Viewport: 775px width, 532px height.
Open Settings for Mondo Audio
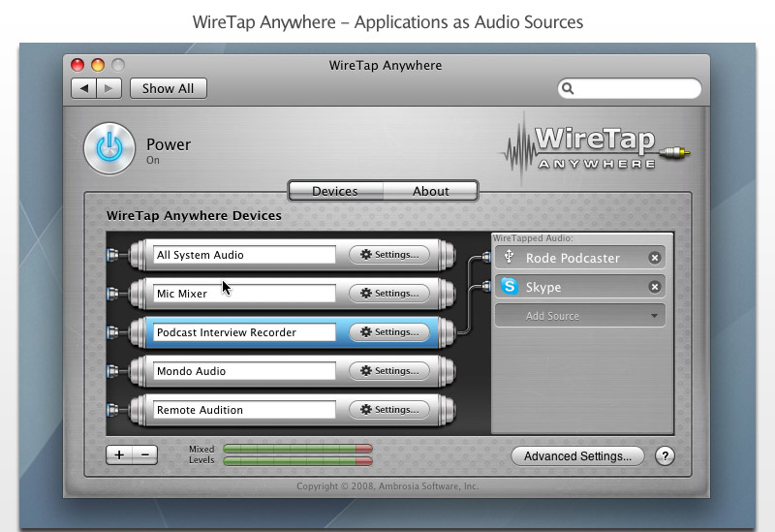389,371
